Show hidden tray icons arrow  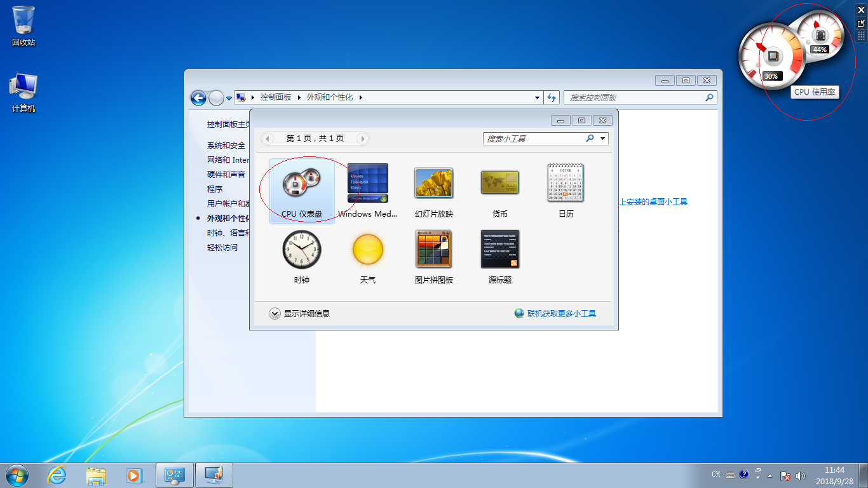tap(770, 475)
